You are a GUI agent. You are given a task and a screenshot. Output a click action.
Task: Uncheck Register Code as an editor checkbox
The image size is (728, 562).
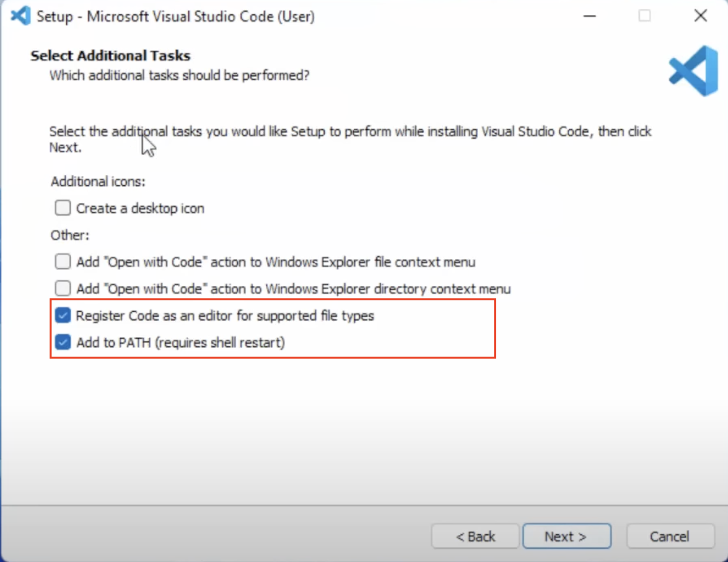coord(63,315)
